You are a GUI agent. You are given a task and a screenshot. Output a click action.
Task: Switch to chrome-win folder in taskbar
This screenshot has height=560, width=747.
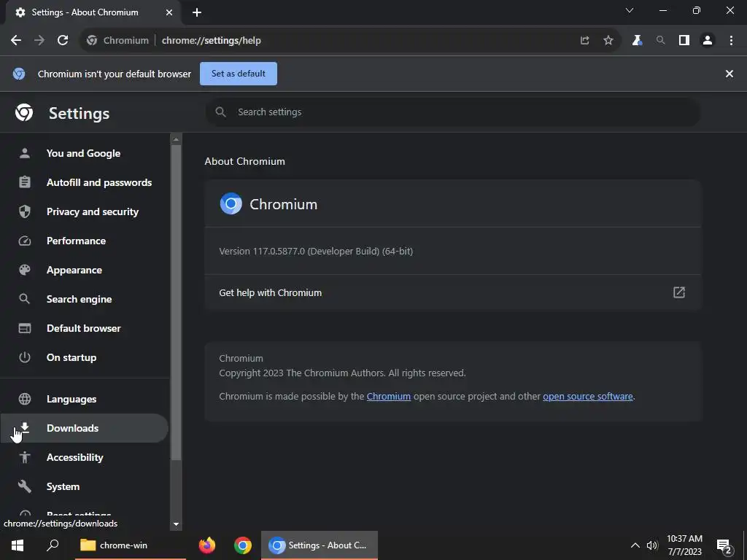click(x=130, y=545)
